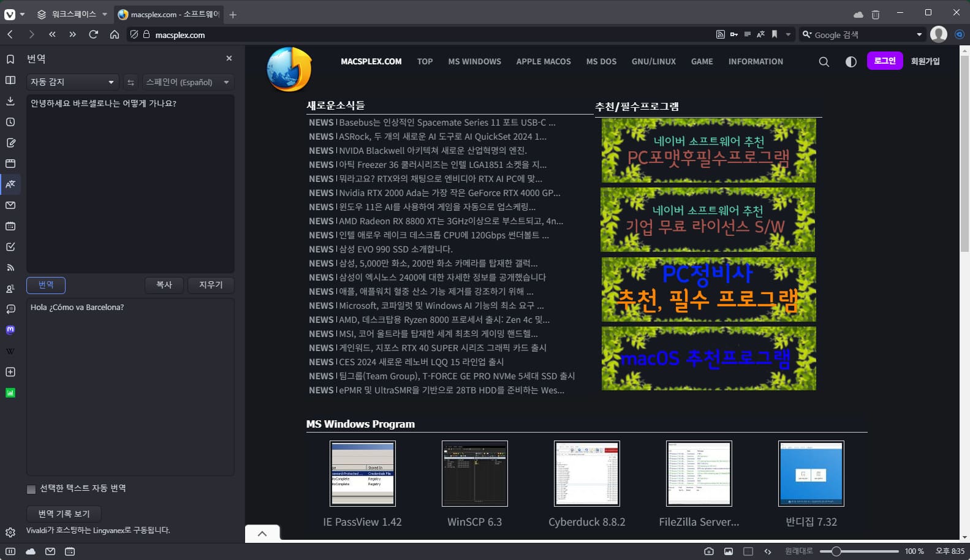Open the Window panel icon

tap(10, 164)
